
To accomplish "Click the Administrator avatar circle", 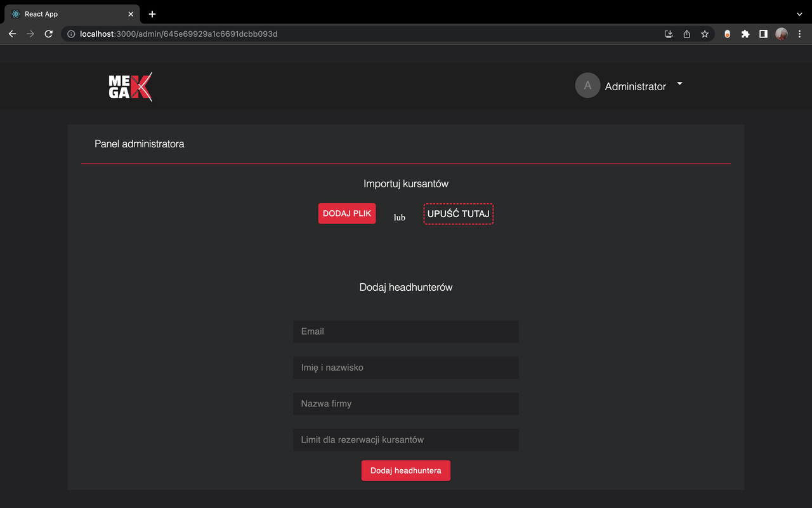I will point(587,85).
